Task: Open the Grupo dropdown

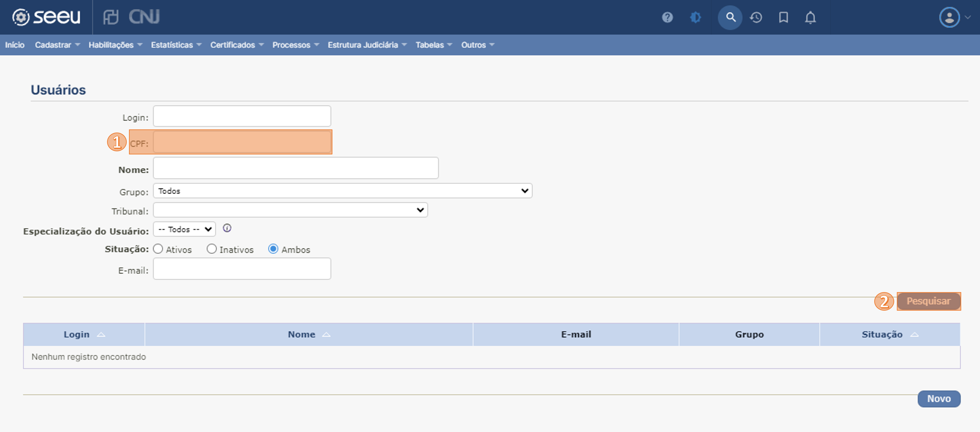Action: [x=342, y=191]
